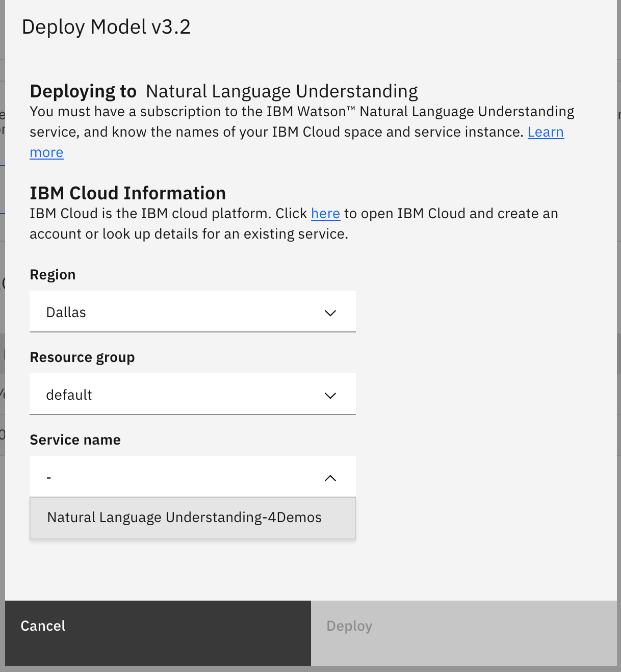Select Natural Language Understanding-4Demos option
Viewport: 621px width, 672px height.
point(192,518)
